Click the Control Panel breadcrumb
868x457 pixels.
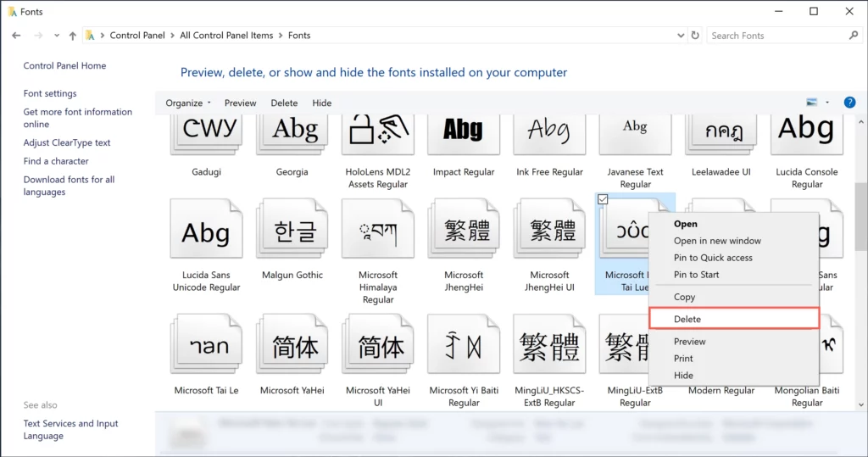click(x=137, y=36)
